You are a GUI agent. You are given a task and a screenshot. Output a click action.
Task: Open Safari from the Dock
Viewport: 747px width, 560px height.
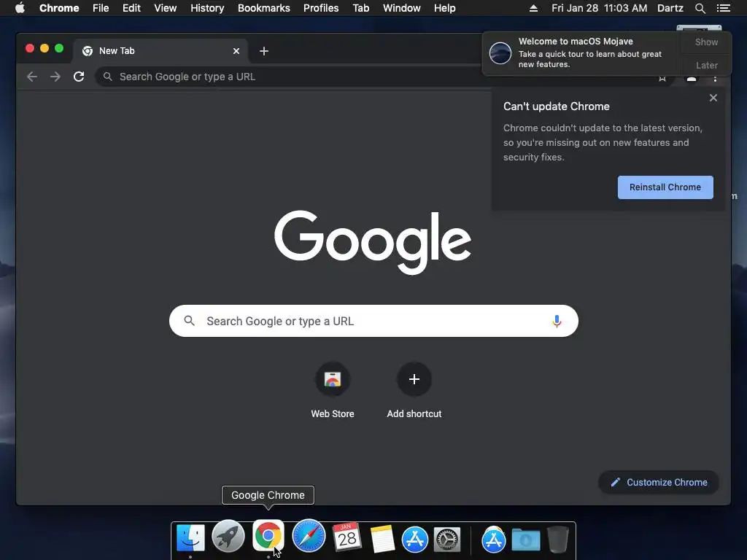coord(309,536)
